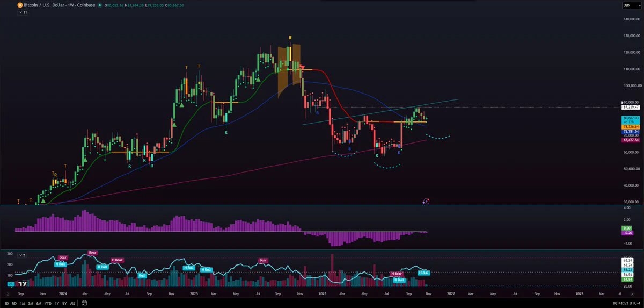This screenshot has width=644, height=308.
Task: Click the circular event icon near November 2026
Action: [x=426, y=201]
